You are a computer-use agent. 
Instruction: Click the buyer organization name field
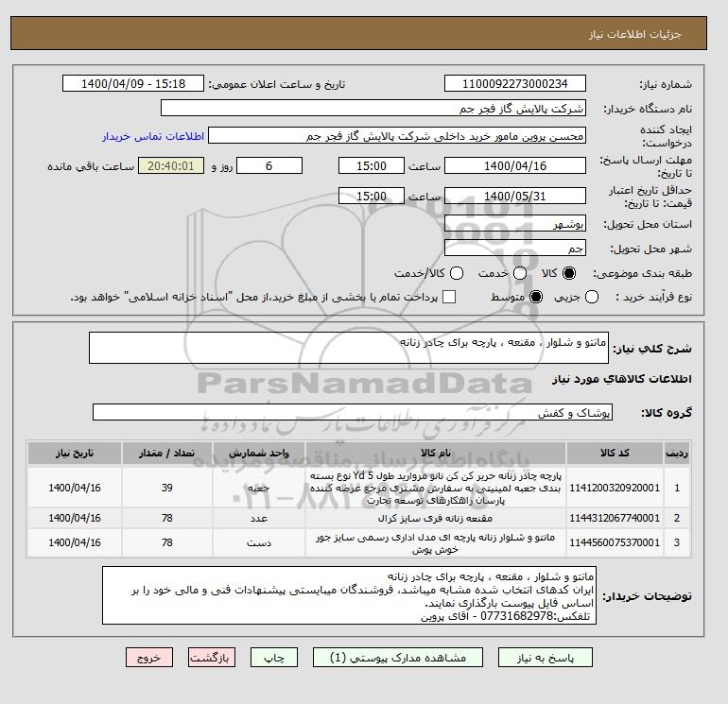coord(373,108)
